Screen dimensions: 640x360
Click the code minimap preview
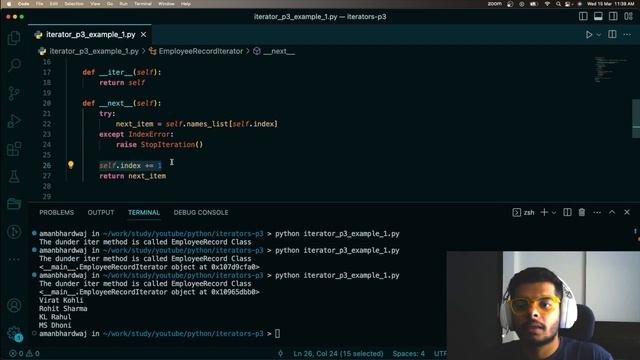click(610, 69)
